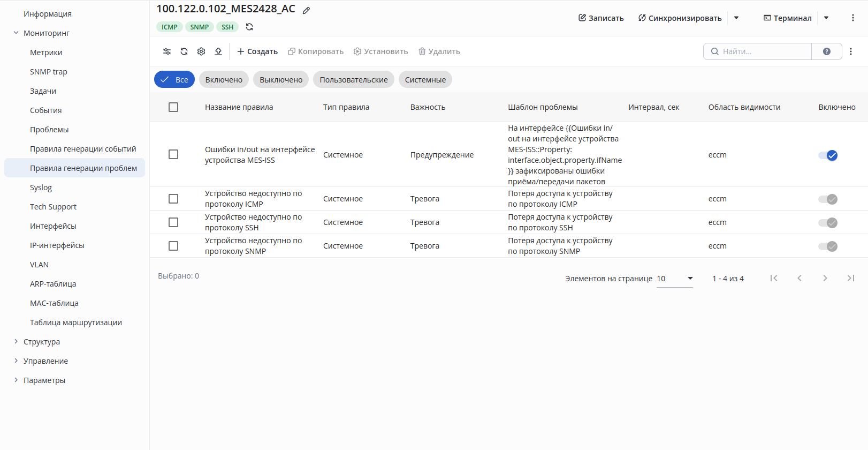
Task: Click the upload/export icon in toolbar
Action: tap(218, 51)
